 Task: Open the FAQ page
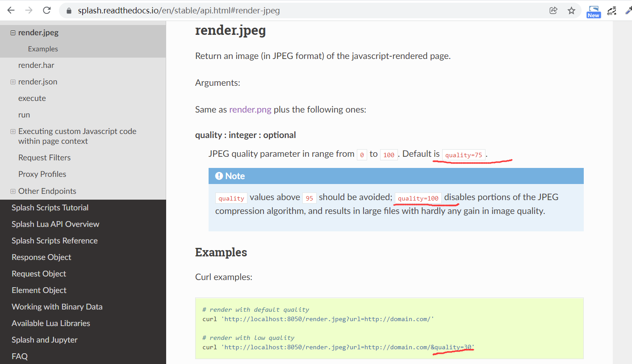20,356
